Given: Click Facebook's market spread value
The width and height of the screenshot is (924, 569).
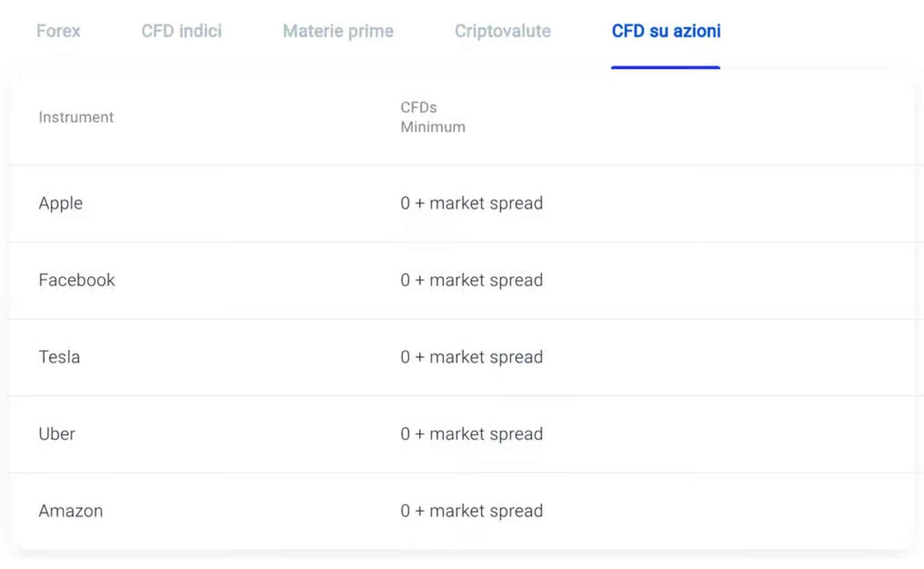Looking at the screenshot, I should [x=472, y=280].
